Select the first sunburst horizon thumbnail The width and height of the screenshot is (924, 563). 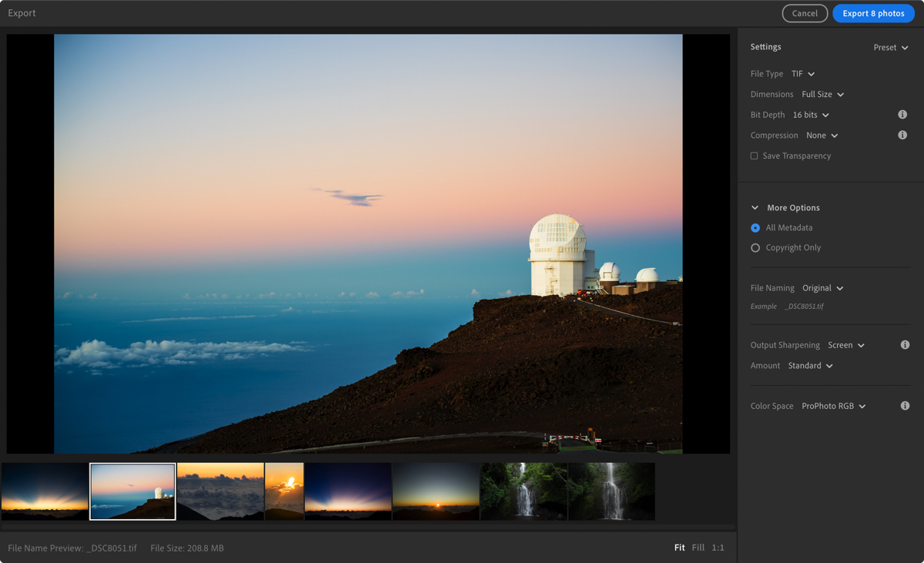[x=45, y=491]
